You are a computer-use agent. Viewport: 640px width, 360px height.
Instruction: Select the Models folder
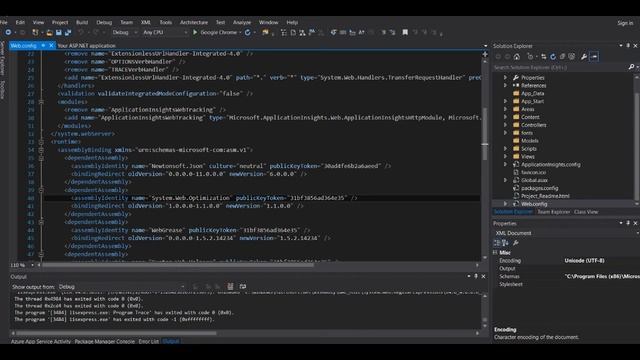[530, 141]
